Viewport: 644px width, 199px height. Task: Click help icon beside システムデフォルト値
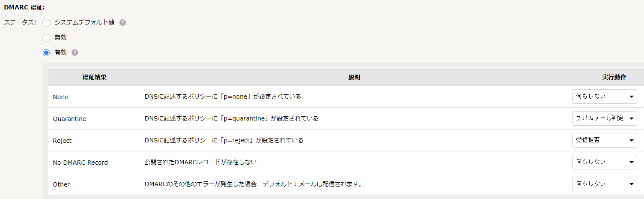point(123,22)
